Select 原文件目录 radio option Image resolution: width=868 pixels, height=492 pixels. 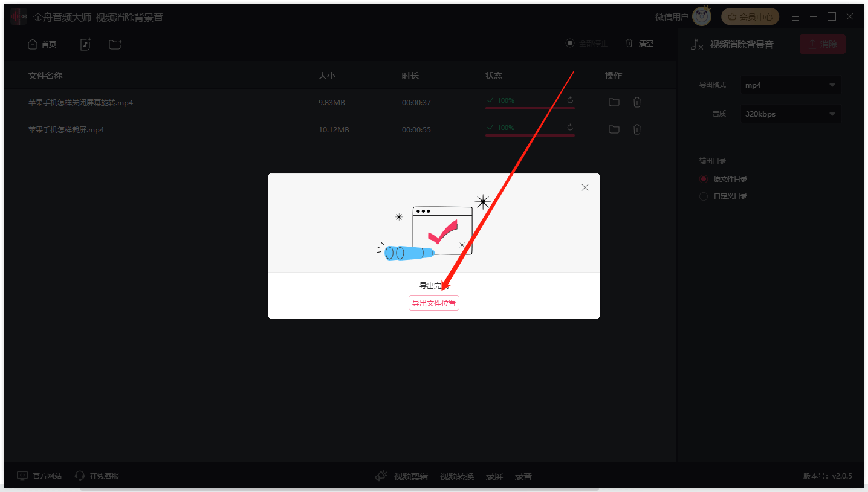[x=724, y=179]
